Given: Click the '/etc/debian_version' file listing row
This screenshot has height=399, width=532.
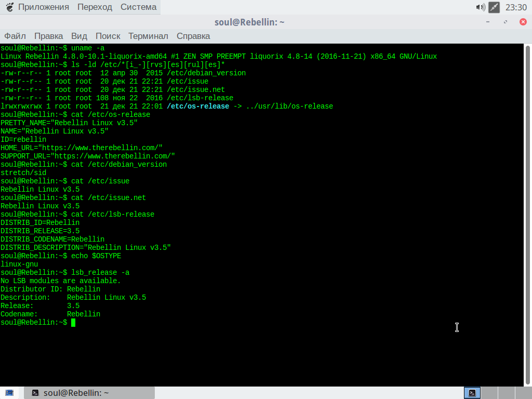Looking at the screenshot, I should [x=123, y=73].
